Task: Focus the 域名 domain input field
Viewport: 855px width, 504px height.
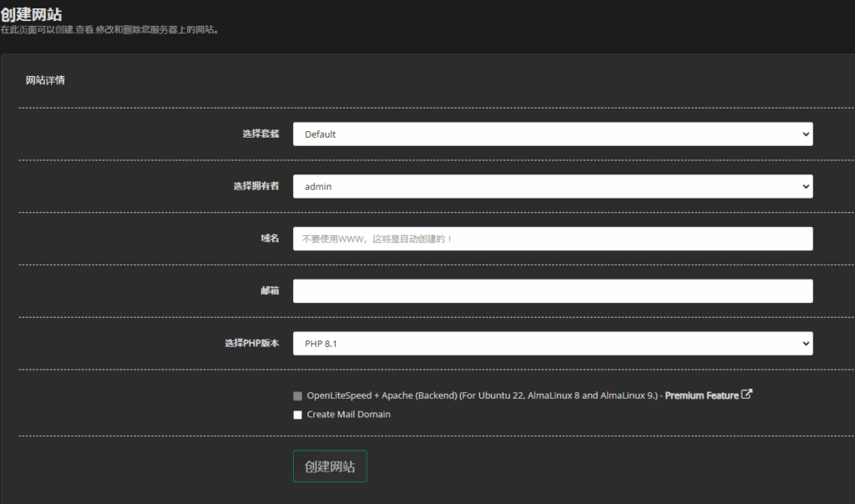Action: 552,239
